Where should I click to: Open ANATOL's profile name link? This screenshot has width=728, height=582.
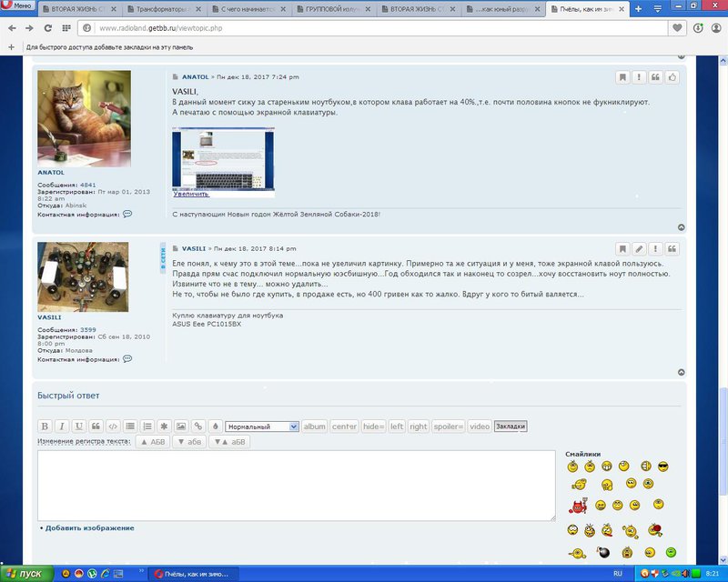pos(51,172)
